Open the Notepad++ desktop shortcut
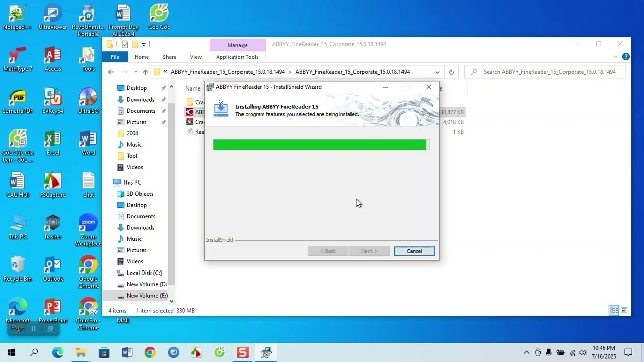Image resolution: width=644 pixels, height=362 pixels. [18, 18]
